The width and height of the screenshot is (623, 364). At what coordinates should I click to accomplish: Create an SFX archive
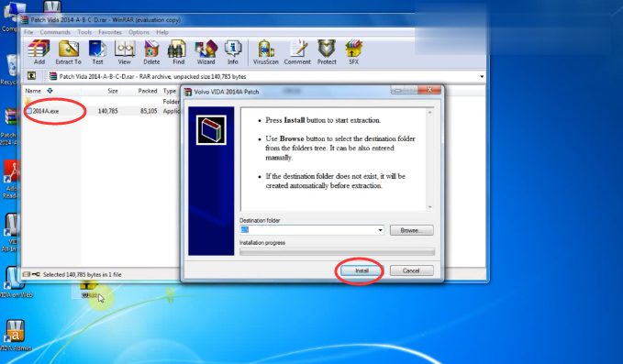[353, 52]
